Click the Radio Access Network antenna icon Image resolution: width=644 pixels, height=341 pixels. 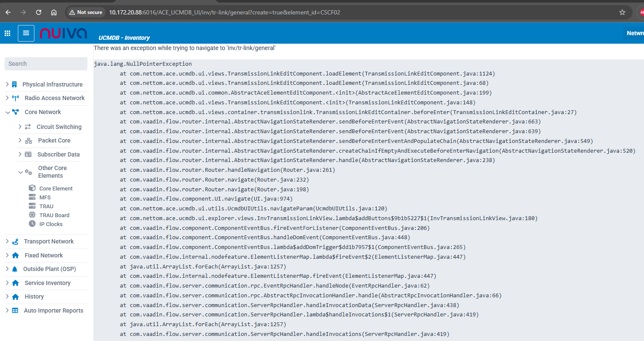tap(15, 98)
